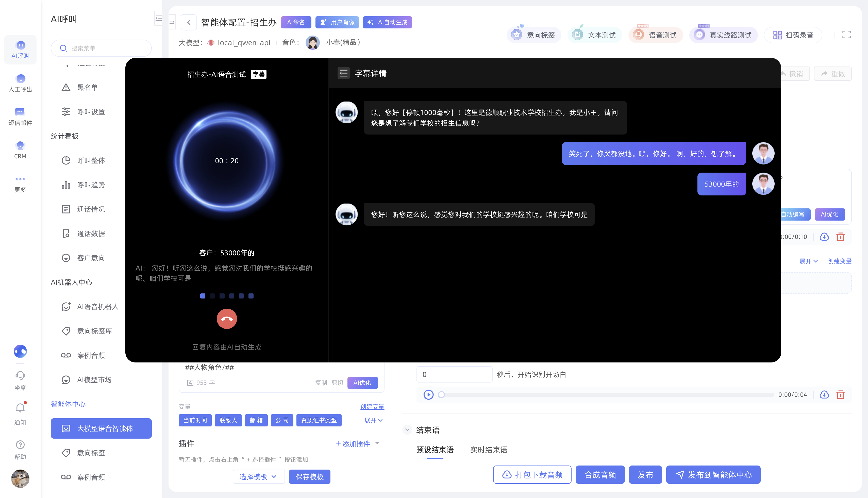The image size is (868, 498).
Task: Open 客户意向 menu item
Action: [x=91, y=258]
